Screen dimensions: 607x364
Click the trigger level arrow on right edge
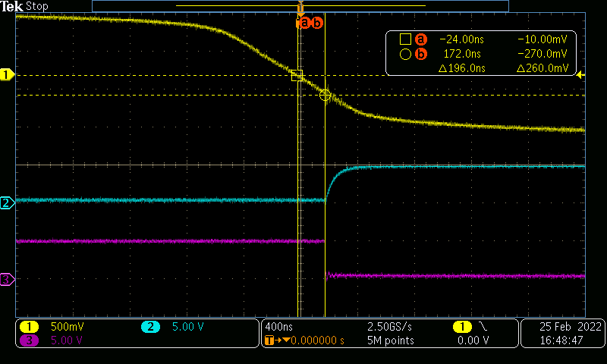pyautogui.click(x=580, y=75)
